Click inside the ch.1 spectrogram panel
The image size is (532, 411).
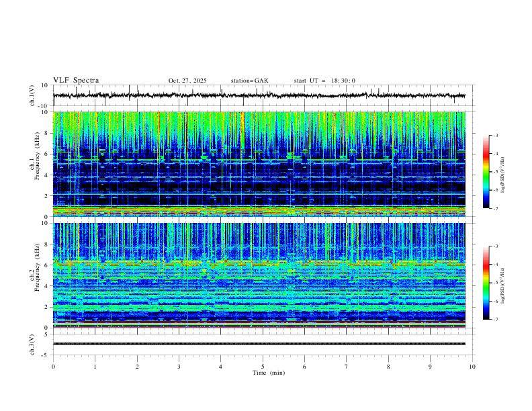(x=259, y=164)
